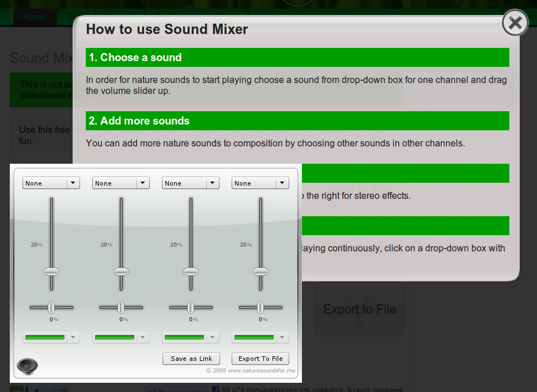Viewport: 537px width, 392px height.
Task: Click the first channel's vertical volume slider knob
Action: pyautogui.click(x=51, y=271)
